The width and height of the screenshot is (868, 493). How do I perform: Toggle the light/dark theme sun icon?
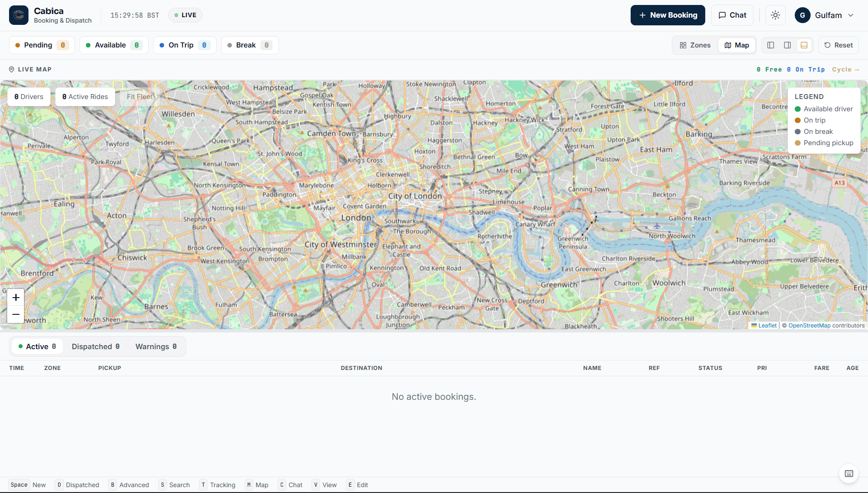(x=775, y=15)
